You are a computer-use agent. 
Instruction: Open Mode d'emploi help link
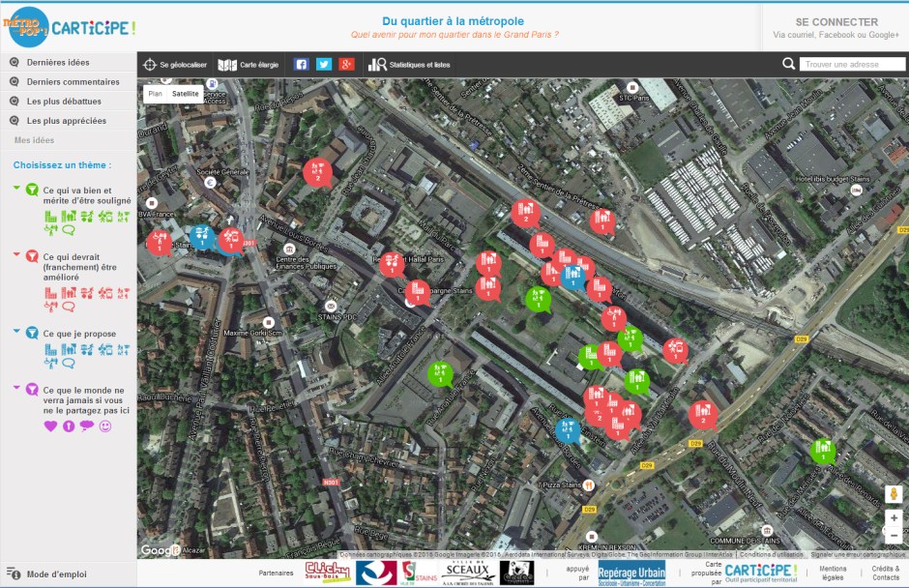point(56,573)
